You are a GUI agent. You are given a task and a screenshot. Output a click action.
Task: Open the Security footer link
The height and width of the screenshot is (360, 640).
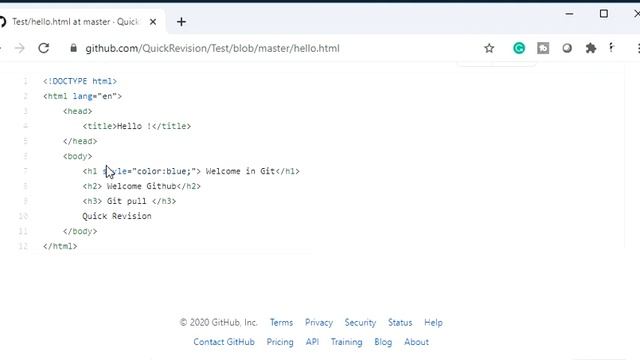point(360,322)
